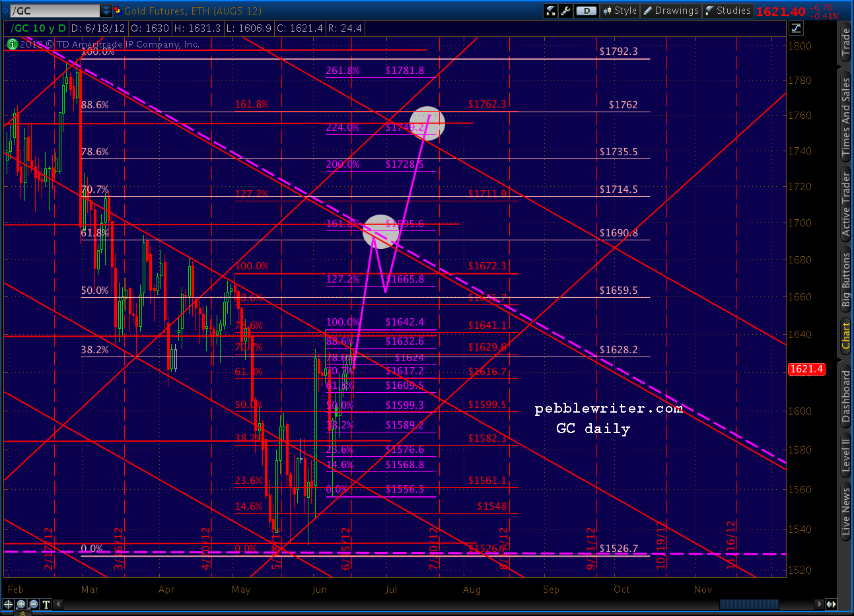Image resolution: width=854 pixels, height=616 pixels.
Task: Select the Chart side tab
Action: [845, 336]
